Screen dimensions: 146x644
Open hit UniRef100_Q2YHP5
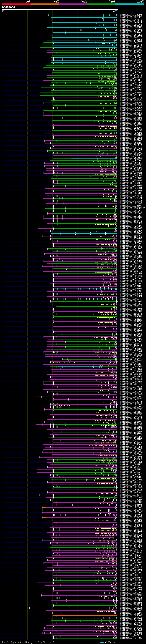click(131, 17)
